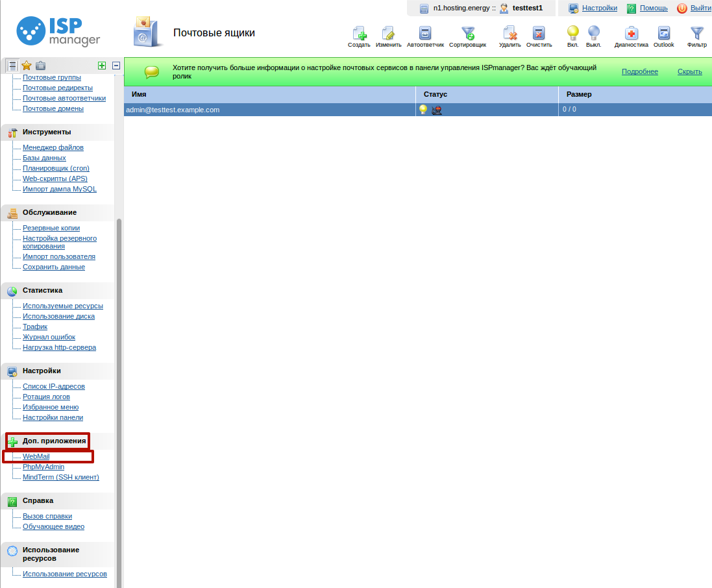
Task: Collapse the Использование ресурсов section header
Action: pyautogui.click(x=58, y=554)
